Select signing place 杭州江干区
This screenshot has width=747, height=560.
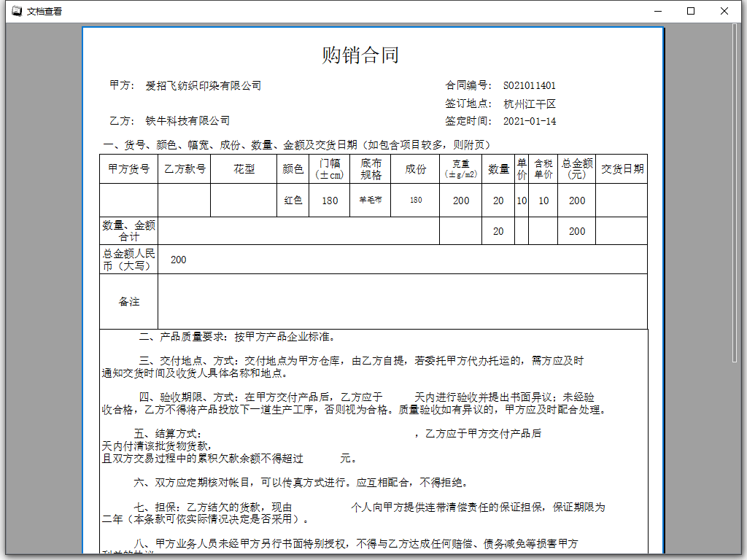[530, 104]
